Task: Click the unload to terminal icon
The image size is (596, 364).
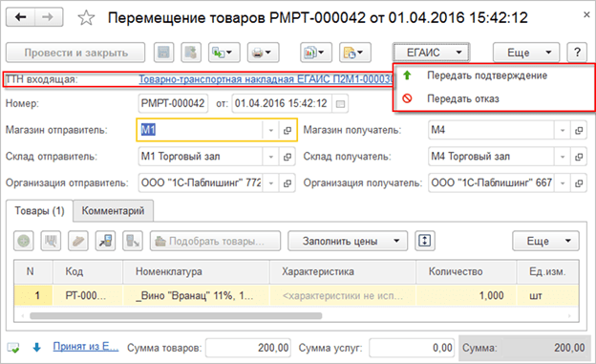Action: (x=133, y=241)
